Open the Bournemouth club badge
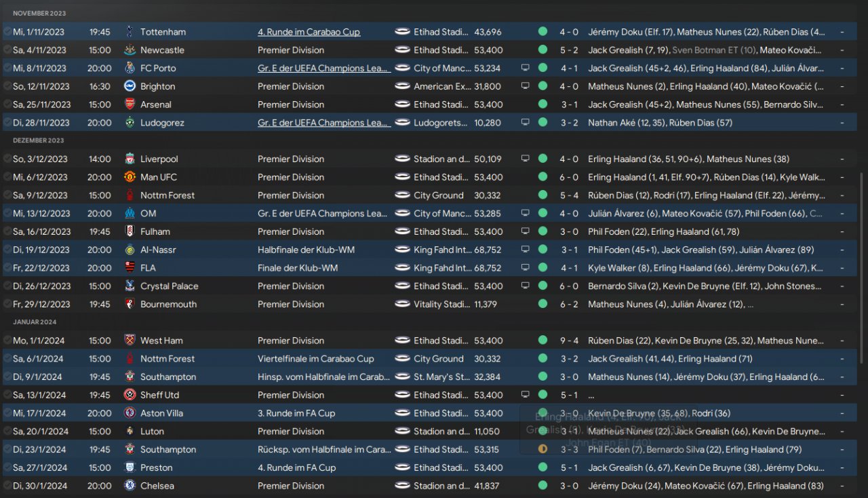868x498 pixels. click(130, 305)
